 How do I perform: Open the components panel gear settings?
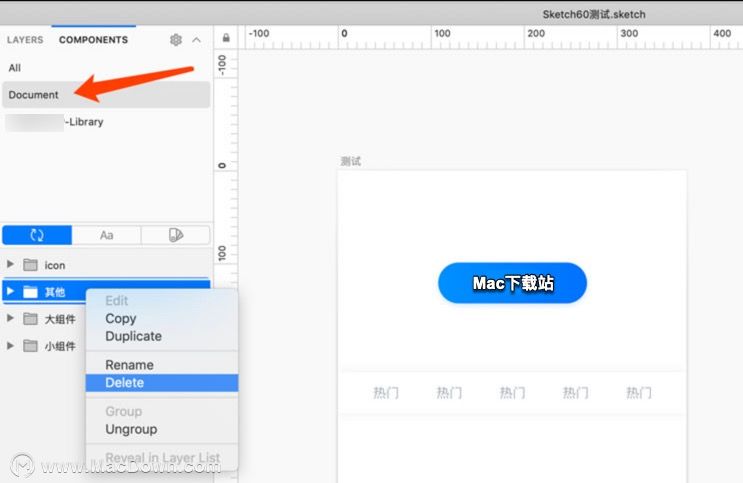click(176, 40)
